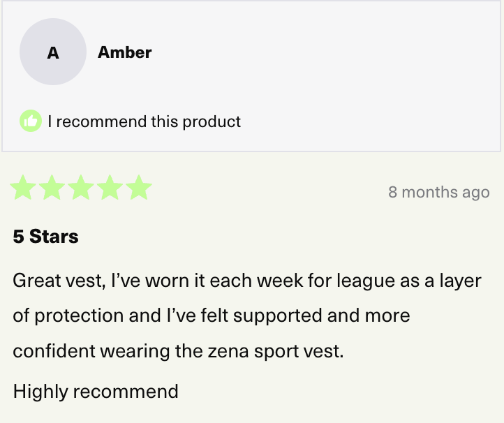Click the review line starting "Great vest"

click(x=247, y=281)
